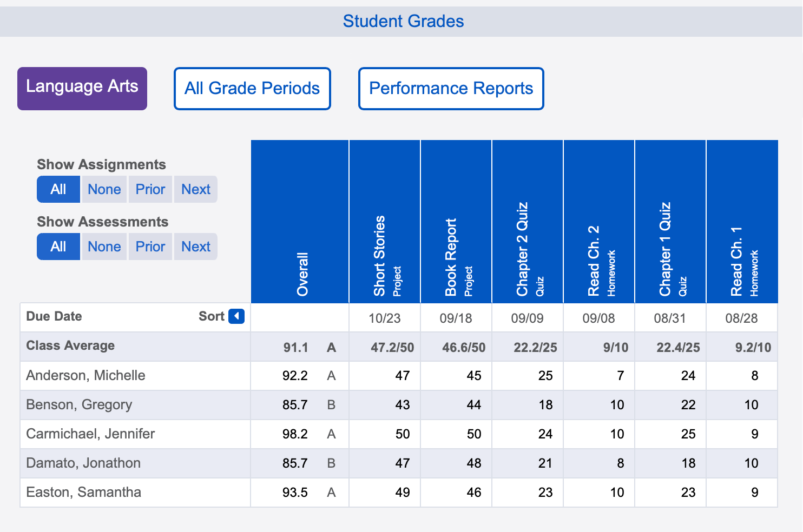Enable All under Show Assignments
This screenshot has width=803, height=532.
click(58, 189)
